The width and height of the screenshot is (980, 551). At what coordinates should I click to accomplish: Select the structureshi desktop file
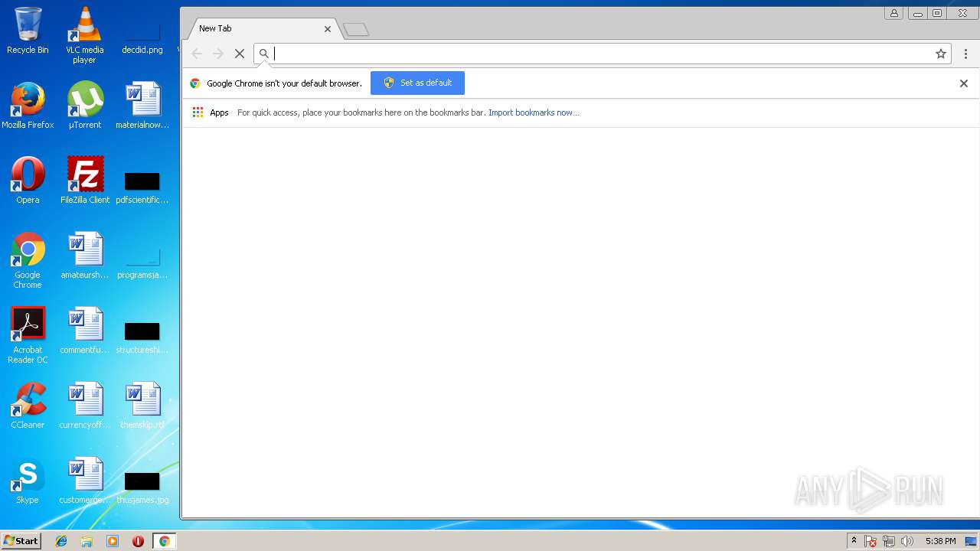click(142, 338)
